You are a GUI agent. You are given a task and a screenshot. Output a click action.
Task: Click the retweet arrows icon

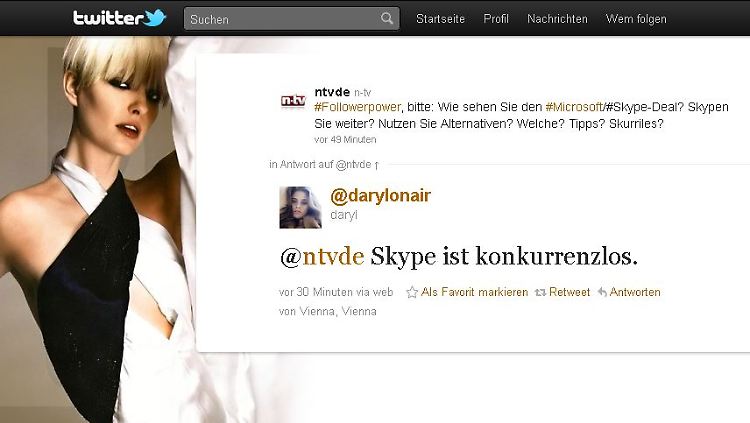click(540, 292)
